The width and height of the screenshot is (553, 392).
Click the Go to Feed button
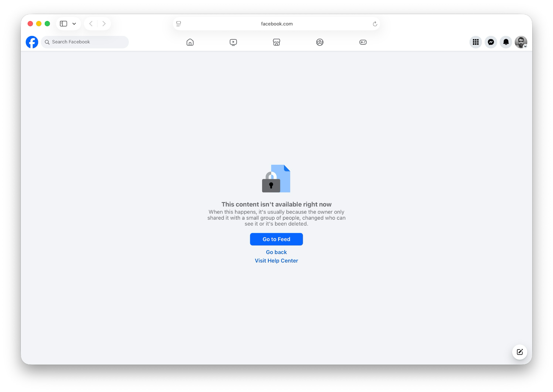(x=276, y=239)
